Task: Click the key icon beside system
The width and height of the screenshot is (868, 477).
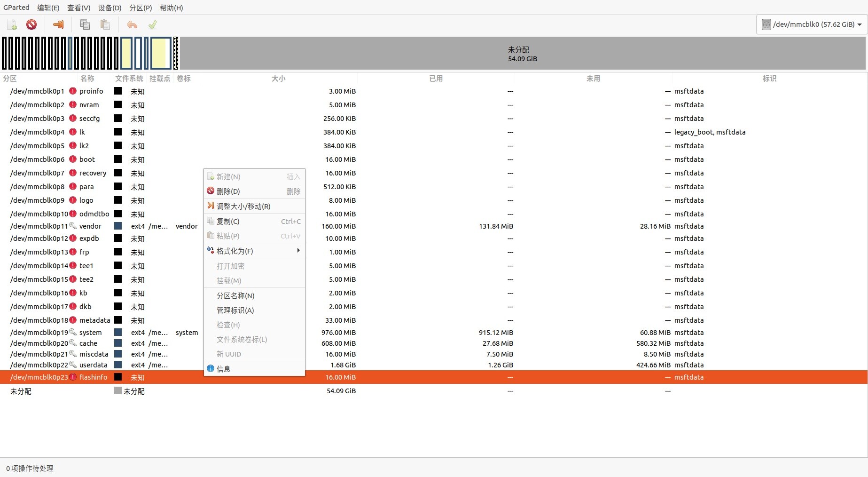Action: [73, 332]
